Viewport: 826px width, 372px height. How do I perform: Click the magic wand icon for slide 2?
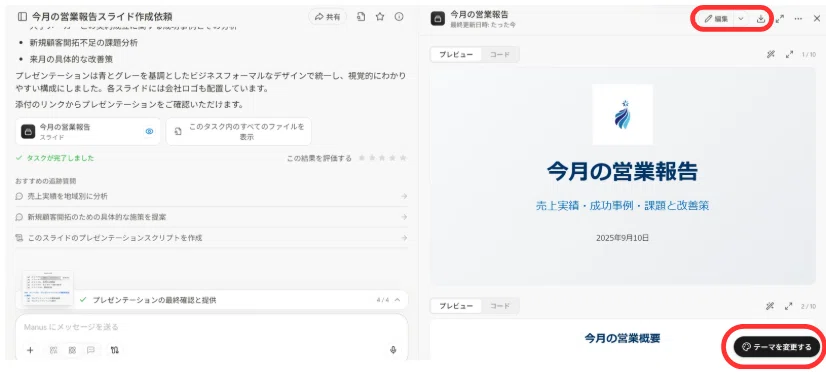tap(770, 306)
